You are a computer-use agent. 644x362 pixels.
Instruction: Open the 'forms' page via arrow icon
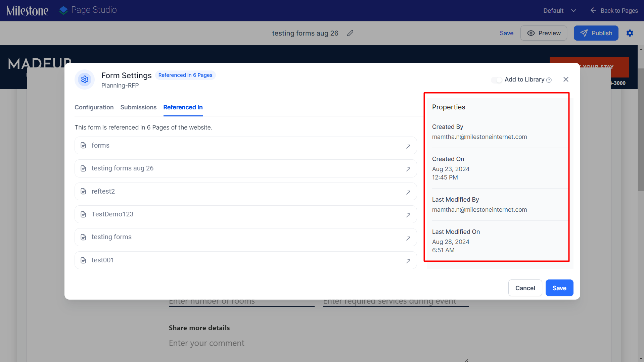(x=408, y=146)
